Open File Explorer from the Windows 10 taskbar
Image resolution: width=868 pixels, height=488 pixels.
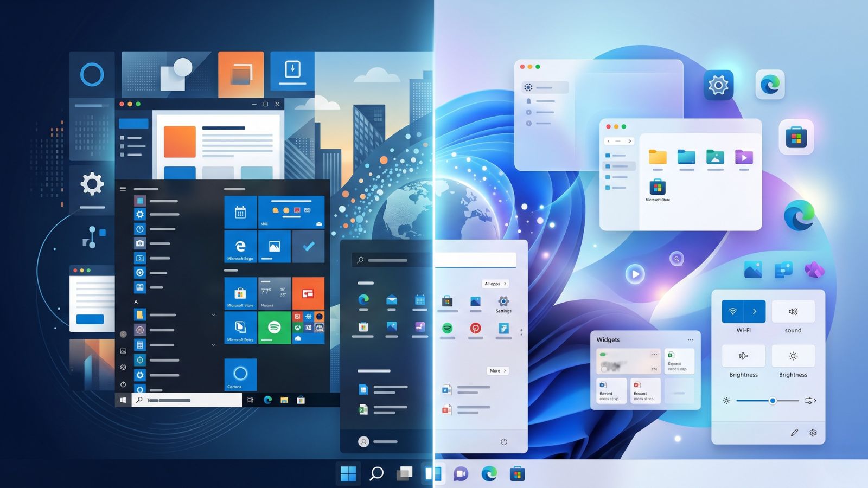tap(284, 400)
